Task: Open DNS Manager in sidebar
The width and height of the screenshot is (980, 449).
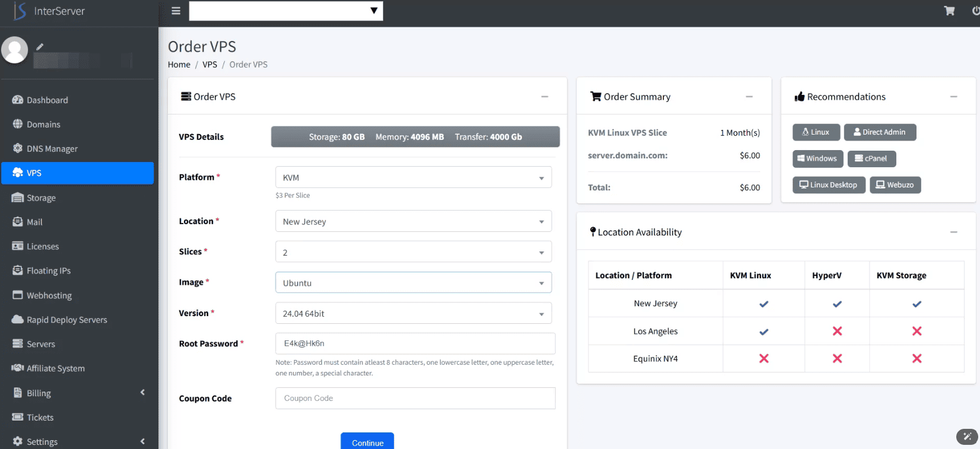Action: [52, 149]
